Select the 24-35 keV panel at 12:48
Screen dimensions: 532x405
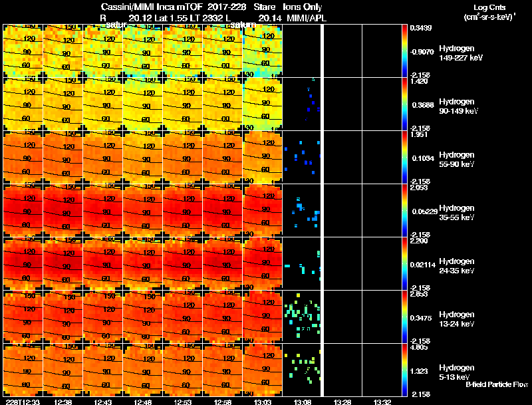143,263
